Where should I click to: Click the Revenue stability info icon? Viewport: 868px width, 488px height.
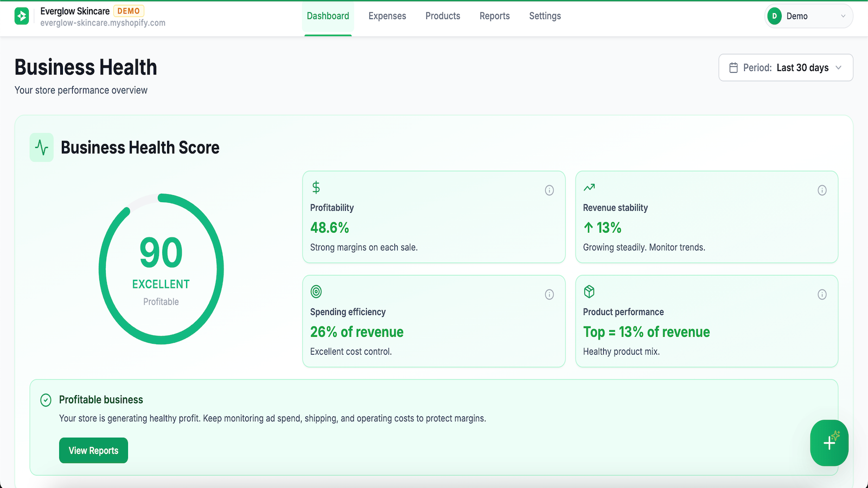(x=822, y=190)
